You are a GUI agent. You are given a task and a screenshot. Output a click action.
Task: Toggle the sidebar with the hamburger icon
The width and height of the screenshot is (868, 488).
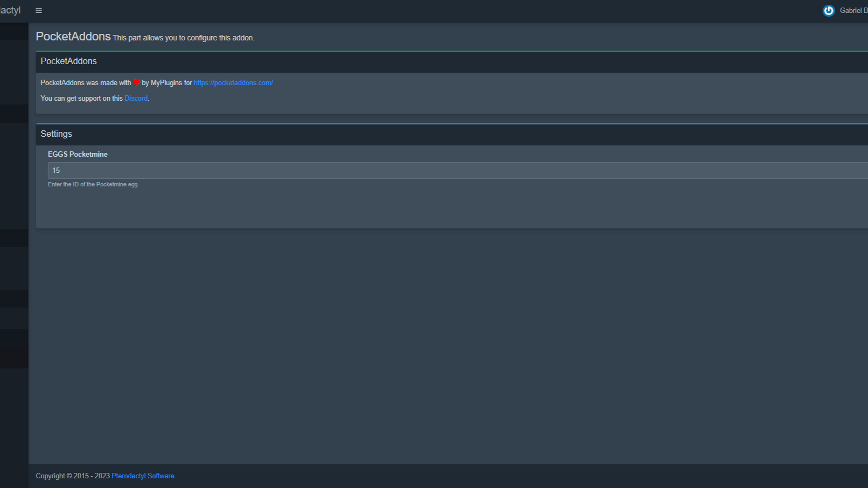pyautogui.click(x=39, y=10)
